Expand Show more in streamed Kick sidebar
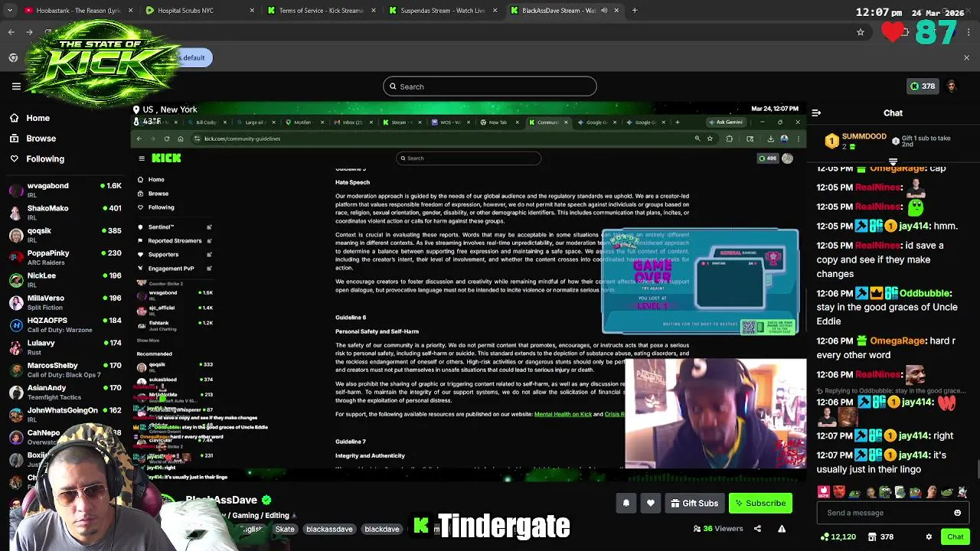The height and width of the screenshot is (551, 980). [149, 341]
